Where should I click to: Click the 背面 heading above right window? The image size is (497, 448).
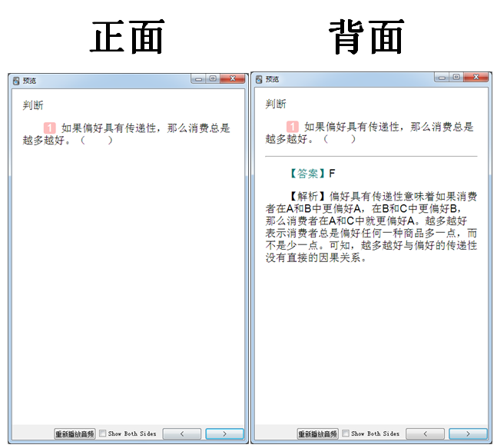(366, 36)
